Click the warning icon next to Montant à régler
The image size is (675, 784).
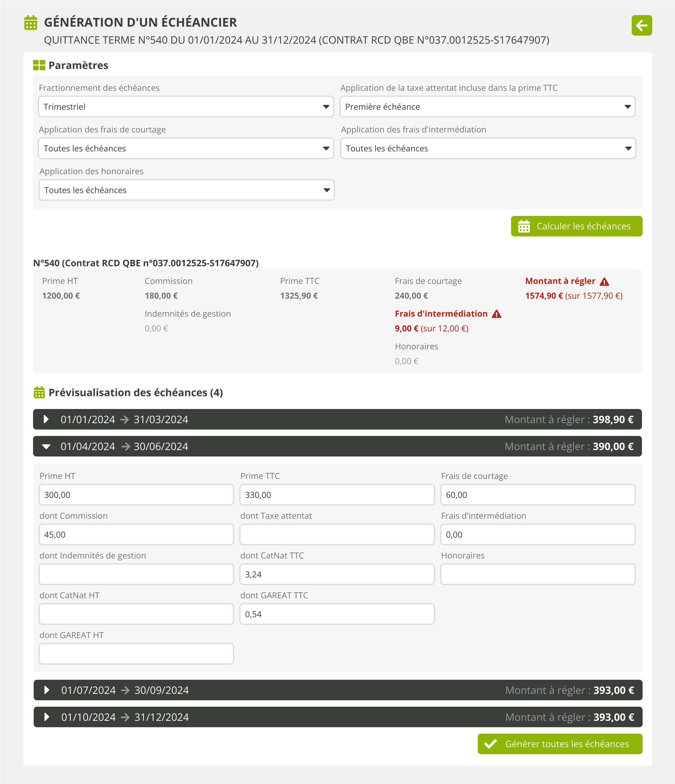click(x=604, y=282)
